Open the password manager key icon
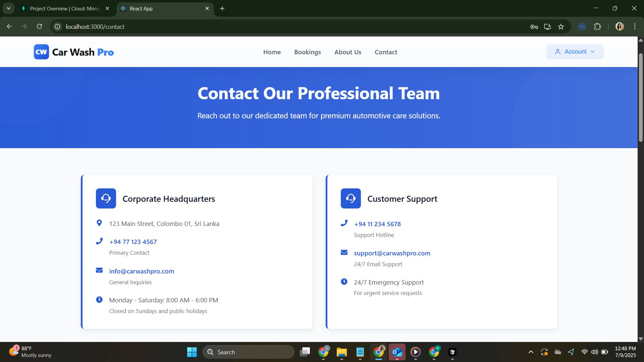 click(x=534, y=26)
